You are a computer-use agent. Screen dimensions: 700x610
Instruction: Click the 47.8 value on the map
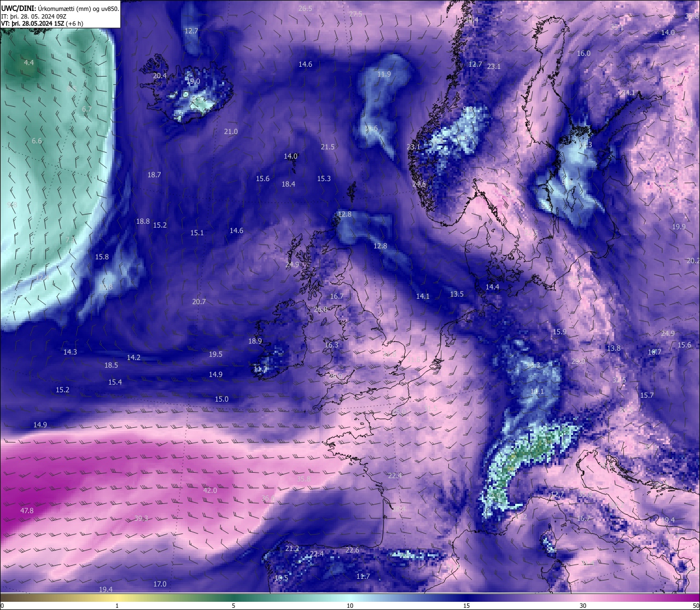tap(27, 511)
